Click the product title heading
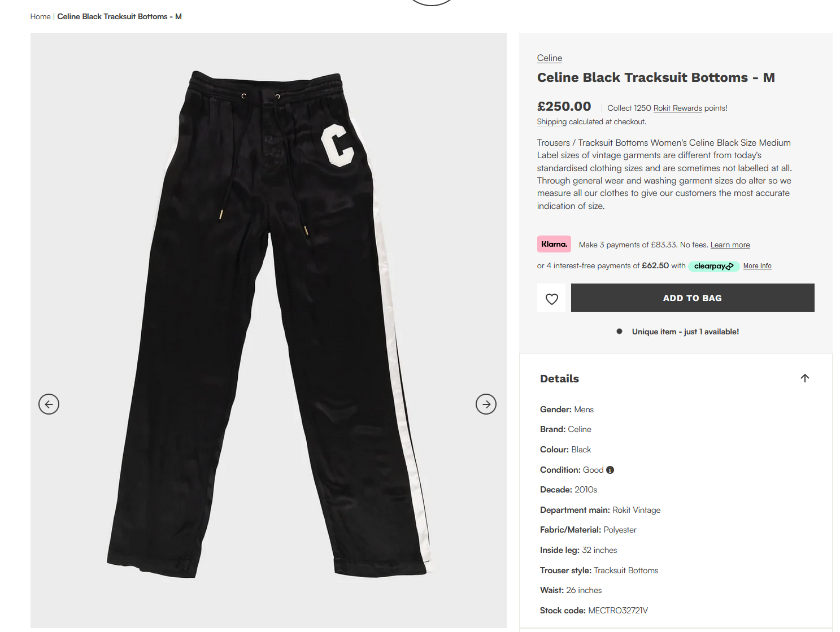Screen dimensions: 840x632 pos(656,77)
